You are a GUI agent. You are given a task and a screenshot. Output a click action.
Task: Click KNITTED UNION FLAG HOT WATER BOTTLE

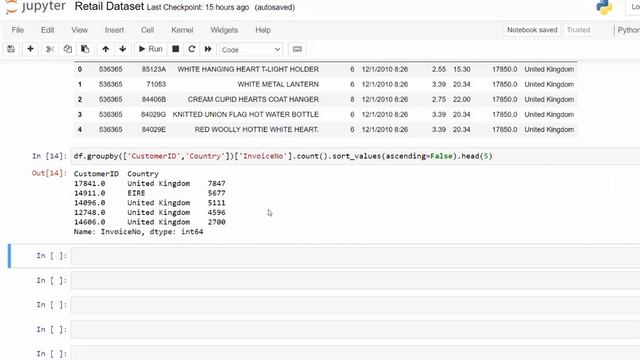click(245, 115)
